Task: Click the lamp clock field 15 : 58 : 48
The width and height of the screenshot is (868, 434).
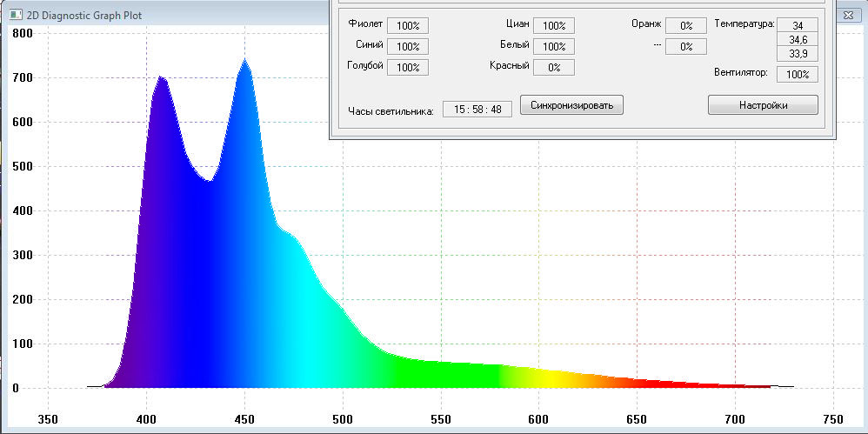Action: 477,109
